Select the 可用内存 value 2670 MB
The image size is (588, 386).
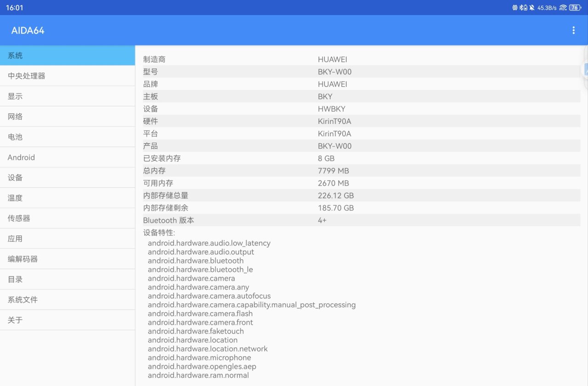point(334,183)
